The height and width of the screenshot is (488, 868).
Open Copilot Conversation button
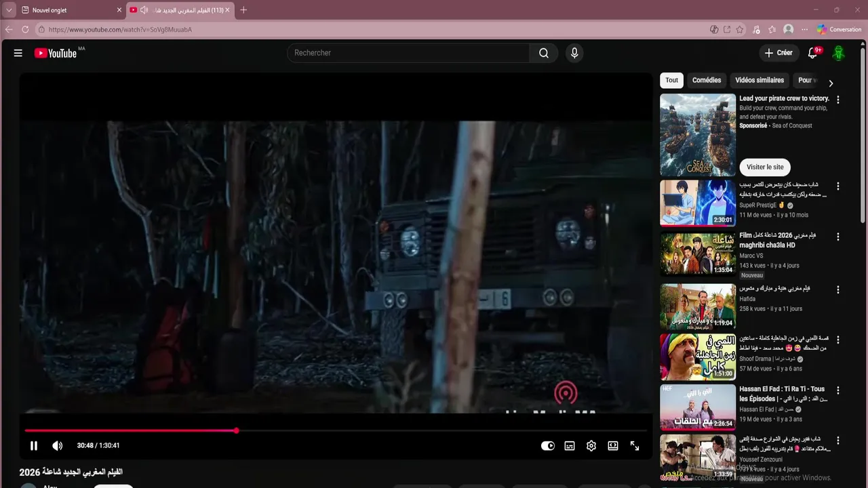tap(839, 29)
